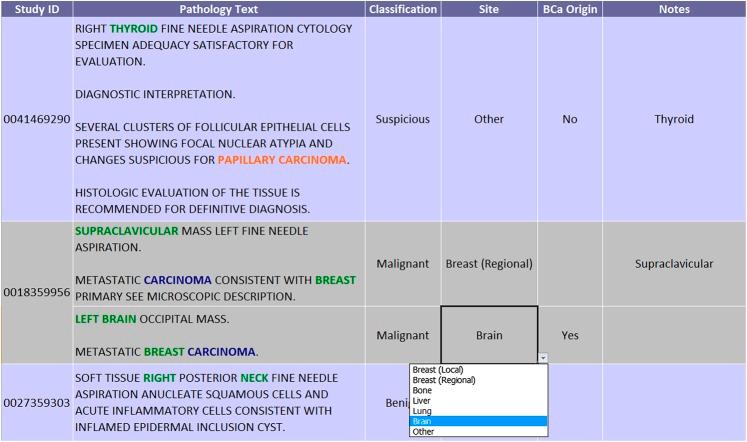Select Other at bottom of dropdown list
Screen dimensions: 747x442
(479, 432)
